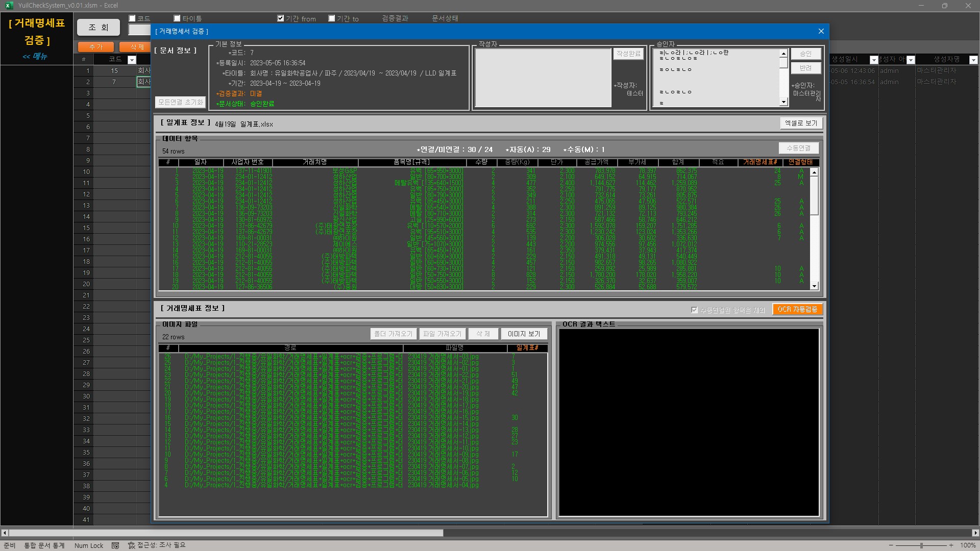Select the 품목명[규격] column header
The height and width of the screenshot is (551, 980).
pyautogui.click(x=412, y=162)
